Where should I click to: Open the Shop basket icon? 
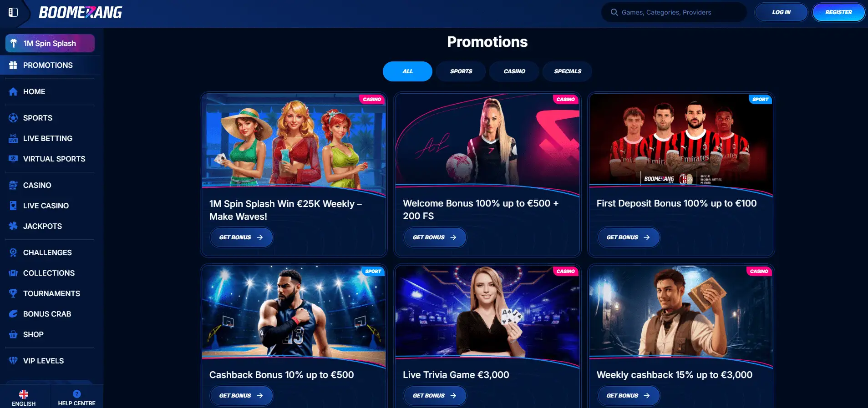point(13,334)
